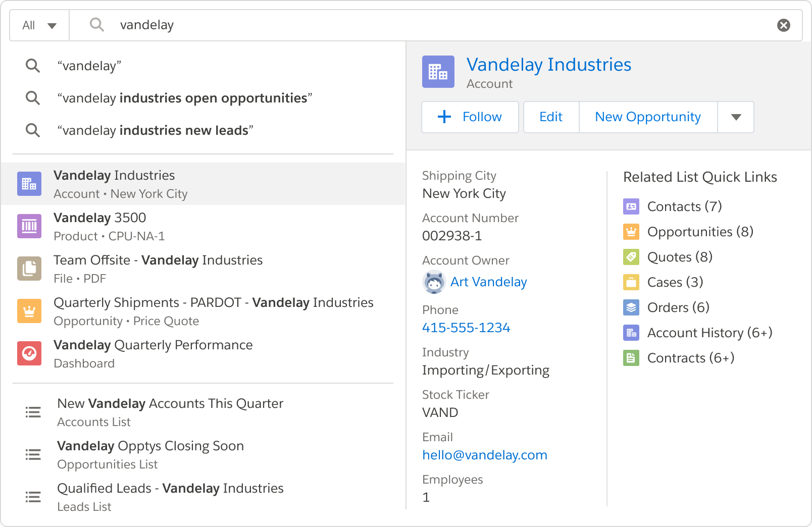Click the Industry value Importing/Exporting
Screen dimensions: 812x527
(x=486, y=370)
